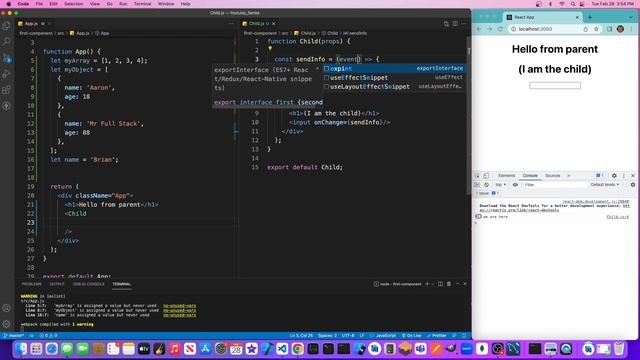Click the share icon in Chrome's address bar
This screenshot has width=640, height=360.
(x=586, y=29)
